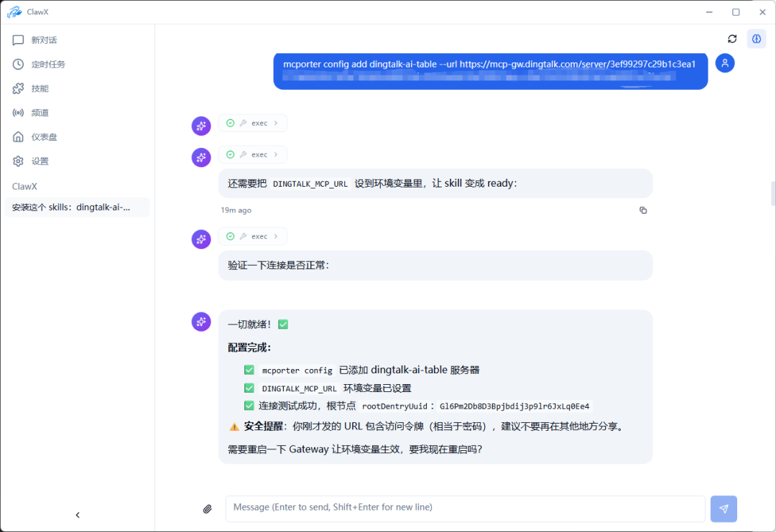Refresh the chat with the reload icon
Image resolution: width=776 pixels, height=532 pixels.
point(732,39)
